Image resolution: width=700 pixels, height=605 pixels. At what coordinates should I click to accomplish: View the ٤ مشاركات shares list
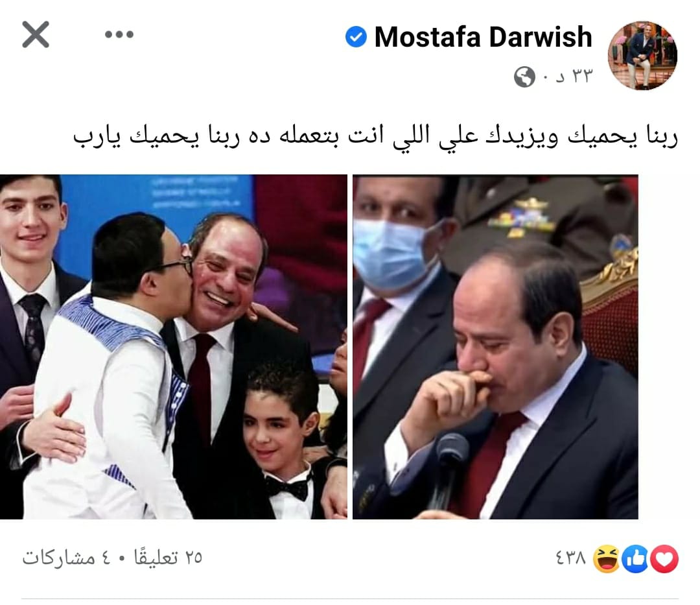67,558
